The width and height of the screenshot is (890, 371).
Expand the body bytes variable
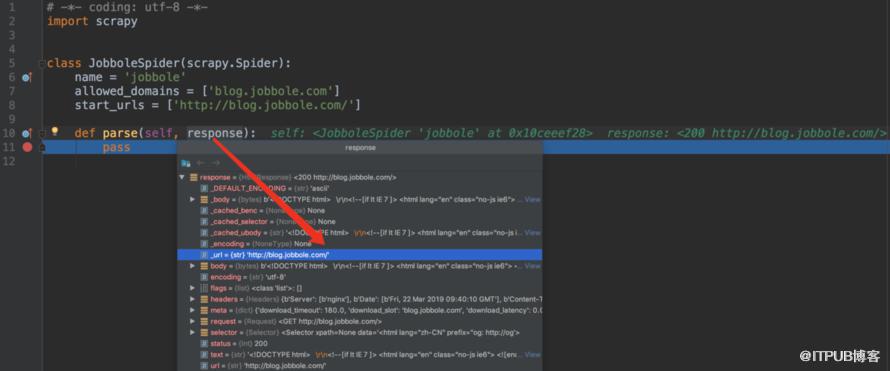(x=193, y=266)
